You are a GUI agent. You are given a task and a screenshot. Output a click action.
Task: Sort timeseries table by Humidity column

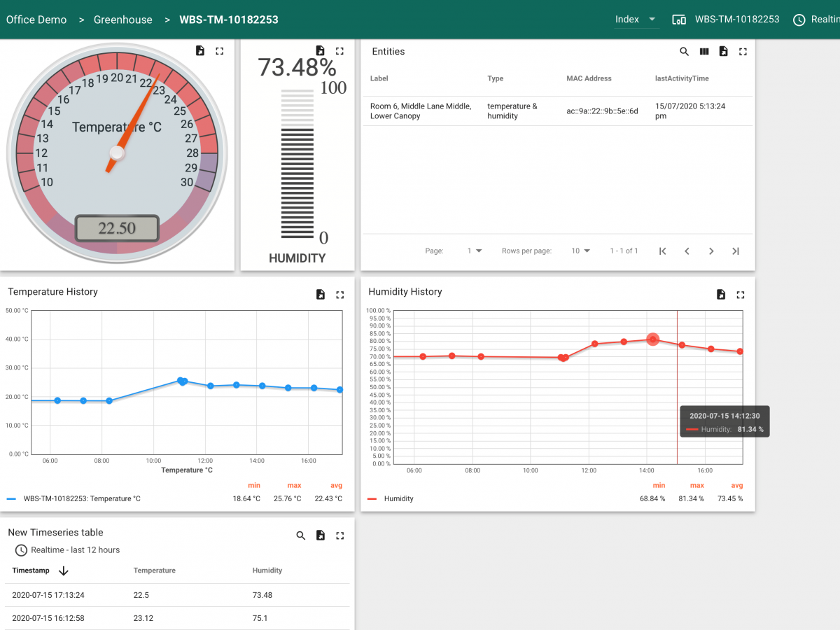click(267, 570)
